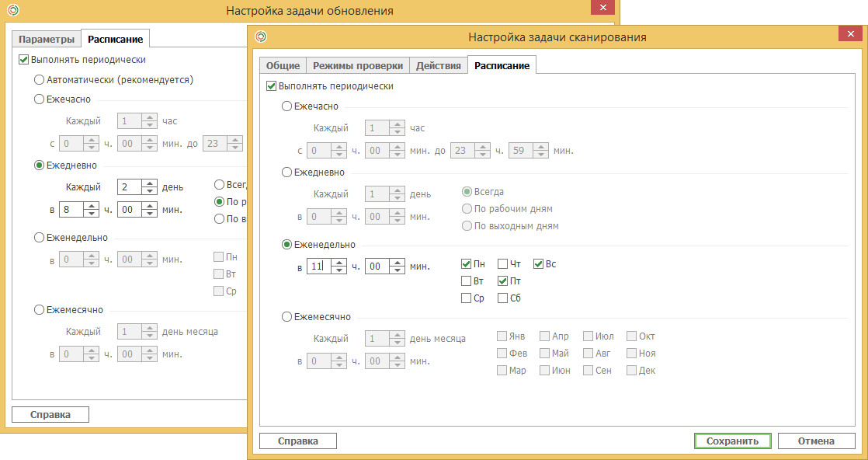Decrease the update hour spinner value
The height and width of the screenshot is (460, 868).
92,214
